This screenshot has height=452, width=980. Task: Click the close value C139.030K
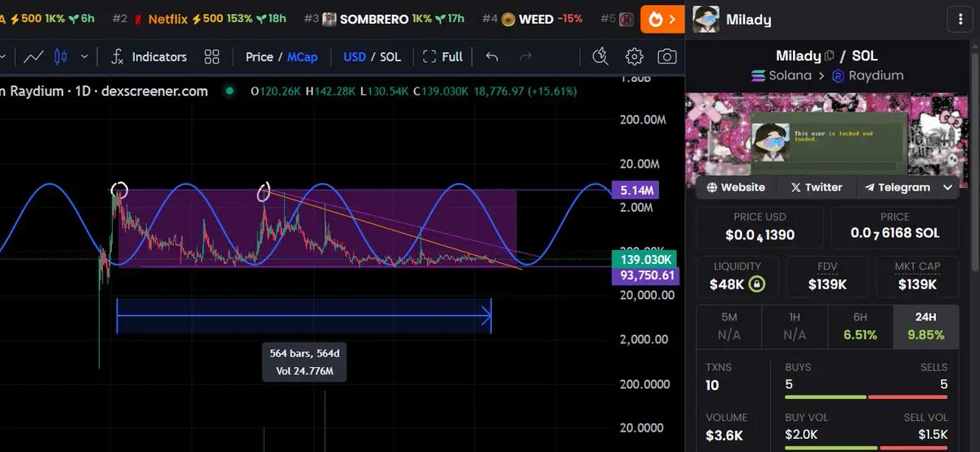(x=441, y=91)
